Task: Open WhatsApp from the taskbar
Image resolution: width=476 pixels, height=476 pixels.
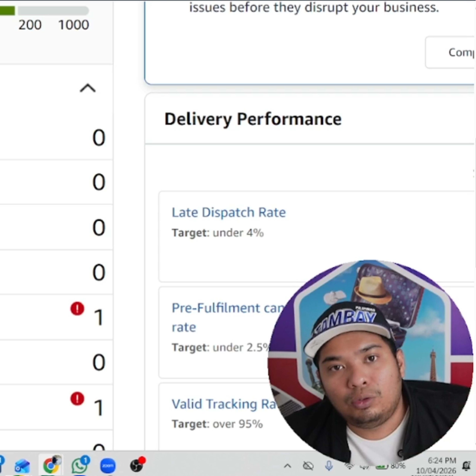Action: pos(80,465)
